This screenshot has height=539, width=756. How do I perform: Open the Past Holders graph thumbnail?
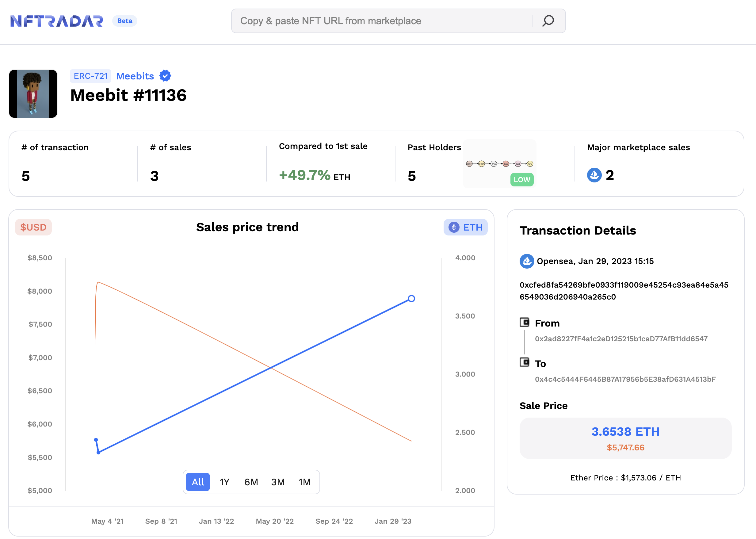pos(499,164)
